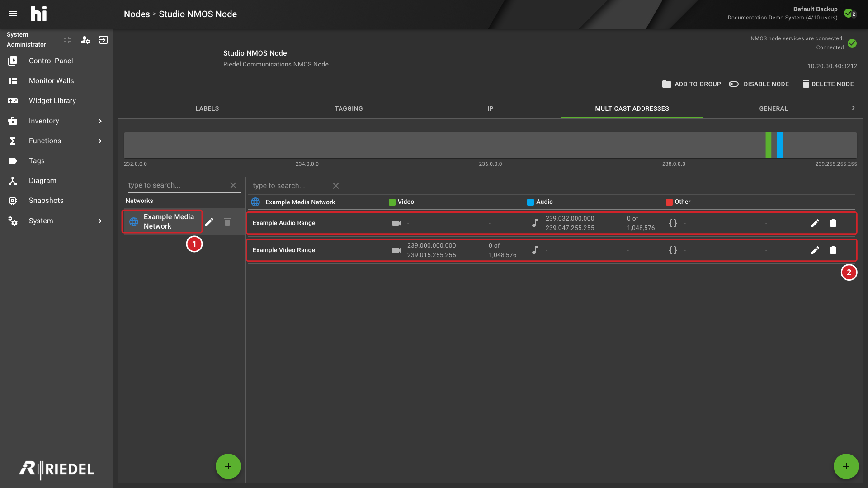Image resolution: width=868 pixels, height=488 pixels.
Task: Click Nodes breadcrumb link
Action: [137, 14]
